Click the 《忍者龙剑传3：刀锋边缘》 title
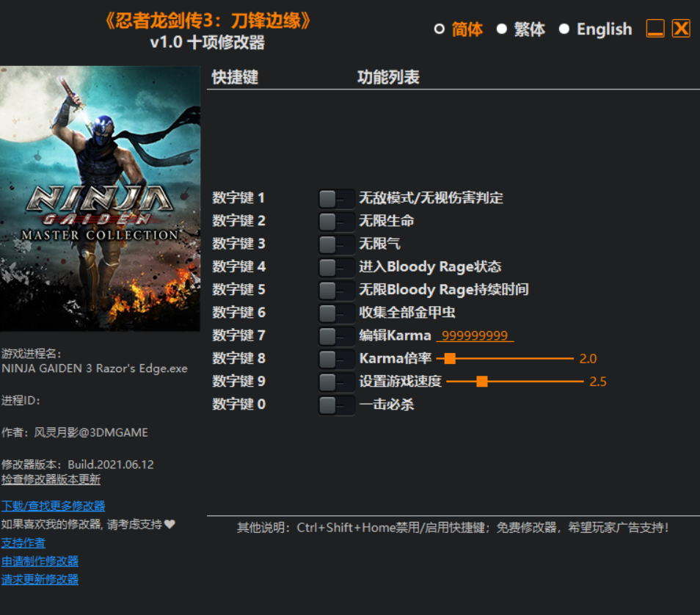700x615 pixels. pyautogui.click(x=208, y=20)
